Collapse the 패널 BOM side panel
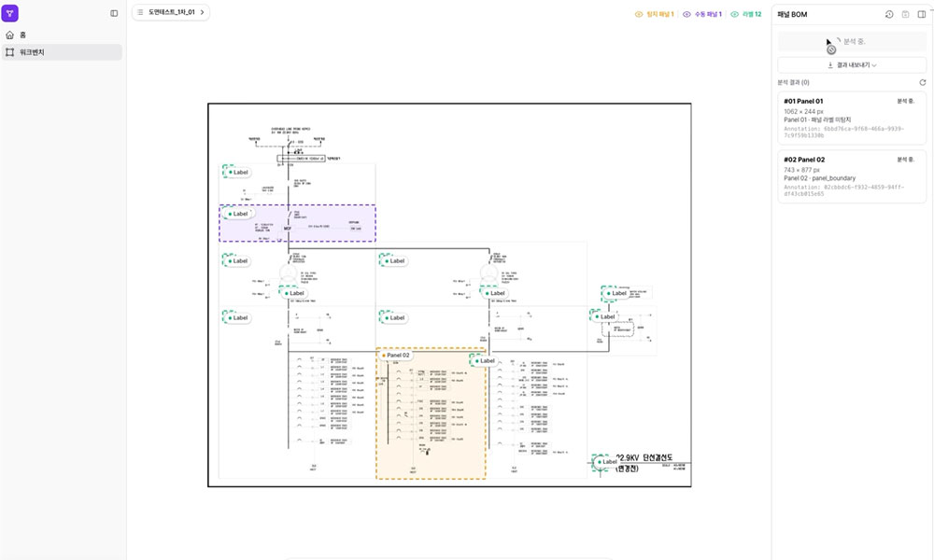 point(922,14)
